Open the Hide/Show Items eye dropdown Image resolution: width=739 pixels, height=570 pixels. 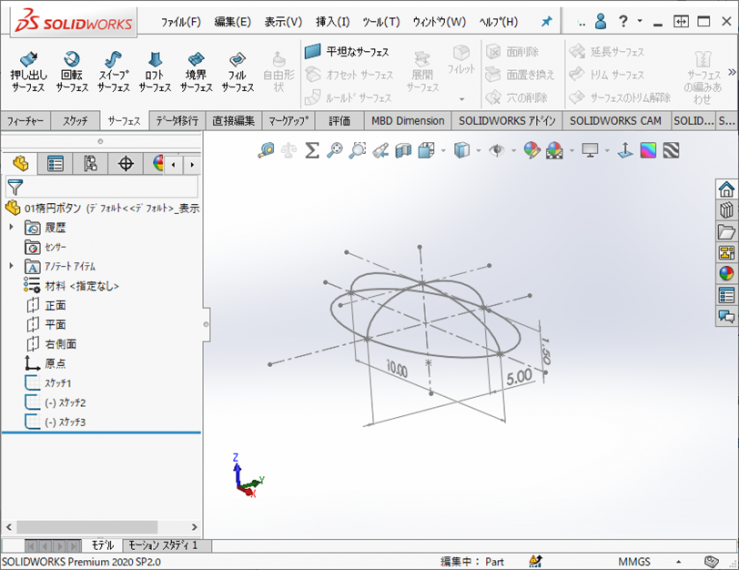(499, 150)
